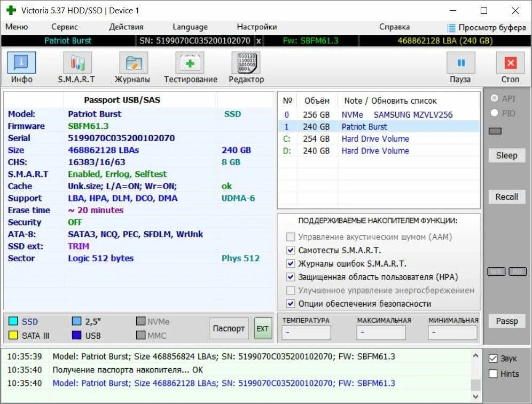532x404 pixels.
Task: Click the gray NVMe swatch
Action: (x=140, y=321)
